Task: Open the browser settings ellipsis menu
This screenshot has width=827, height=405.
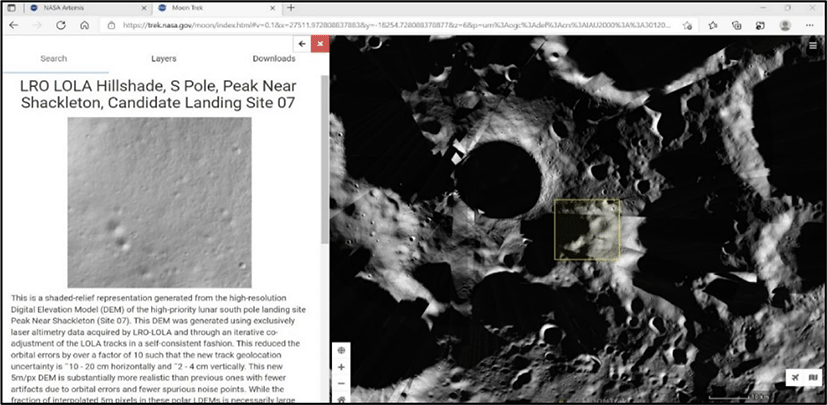Action: [x=809, y=25]
